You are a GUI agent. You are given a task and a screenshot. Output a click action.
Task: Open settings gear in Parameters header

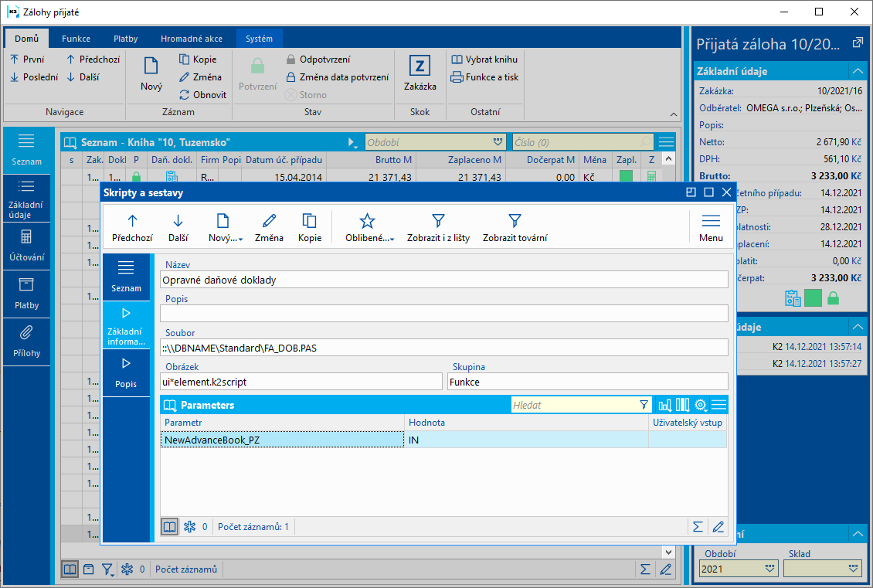[701, 405]
